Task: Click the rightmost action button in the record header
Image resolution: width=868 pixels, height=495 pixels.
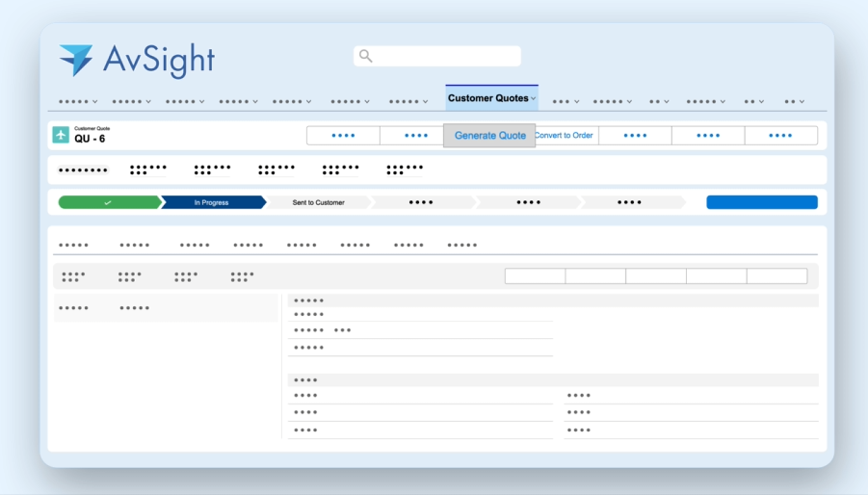Action: coord(780,136)
